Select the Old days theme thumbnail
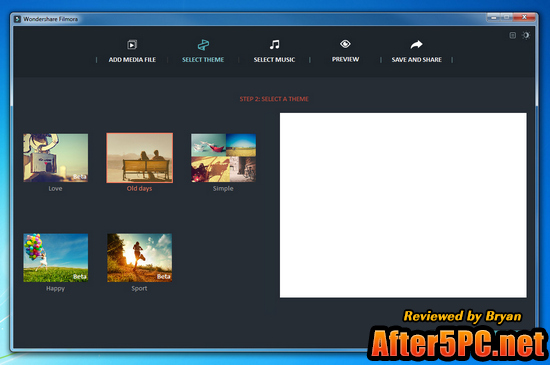Viewport: 550px width, 365px height. (x=140, y=158)
